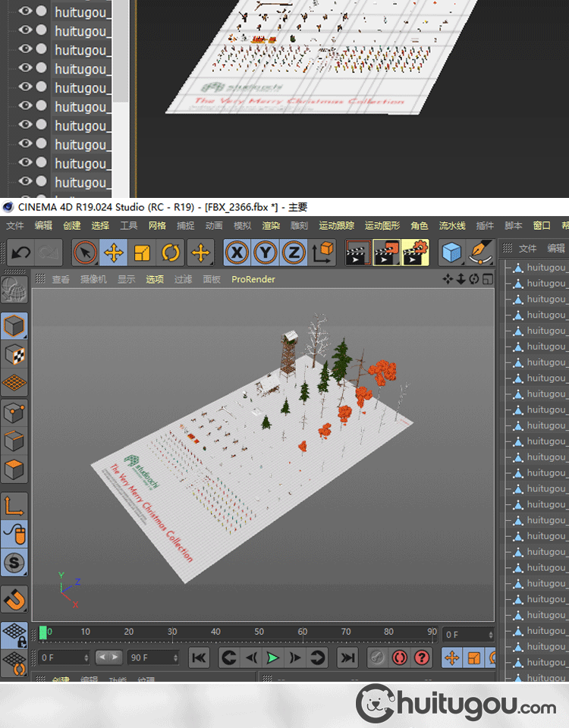Viewport: 569px width, 728px height.
Task: Jump to the start of the timeline
Action: pyautogui.click(x=199, y=657)
